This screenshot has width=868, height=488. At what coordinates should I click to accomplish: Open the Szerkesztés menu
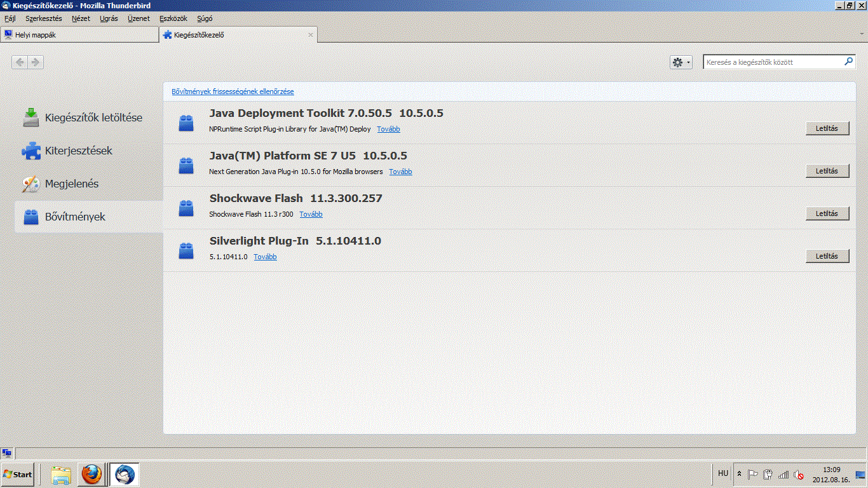tap(44, 18)
